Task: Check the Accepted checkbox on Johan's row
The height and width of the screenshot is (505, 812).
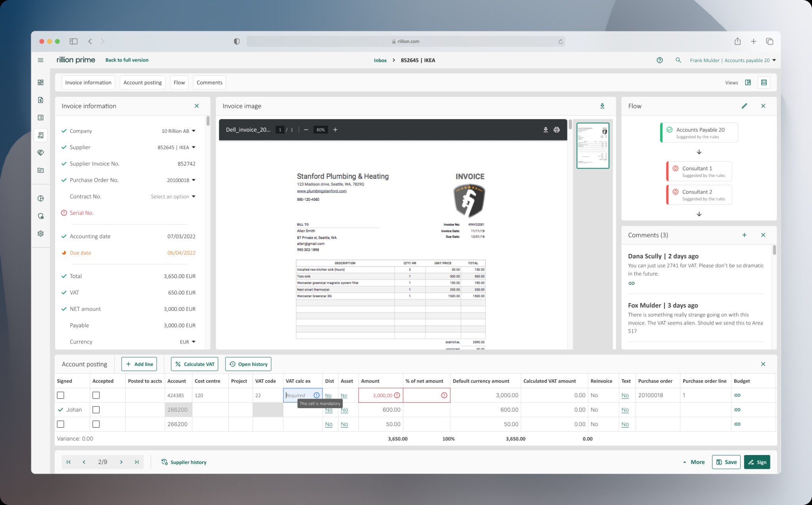Action: [96, 409]
